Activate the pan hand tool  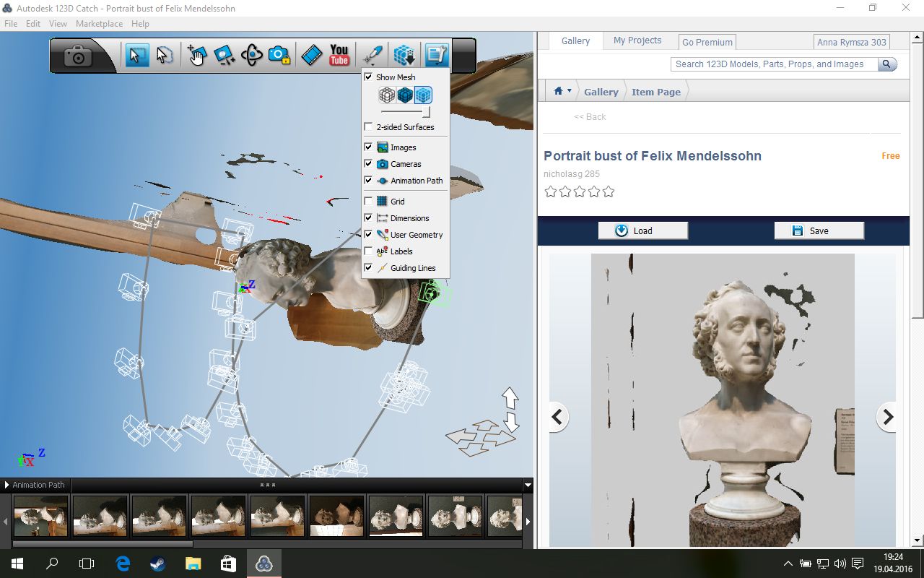tap(196, 55)
